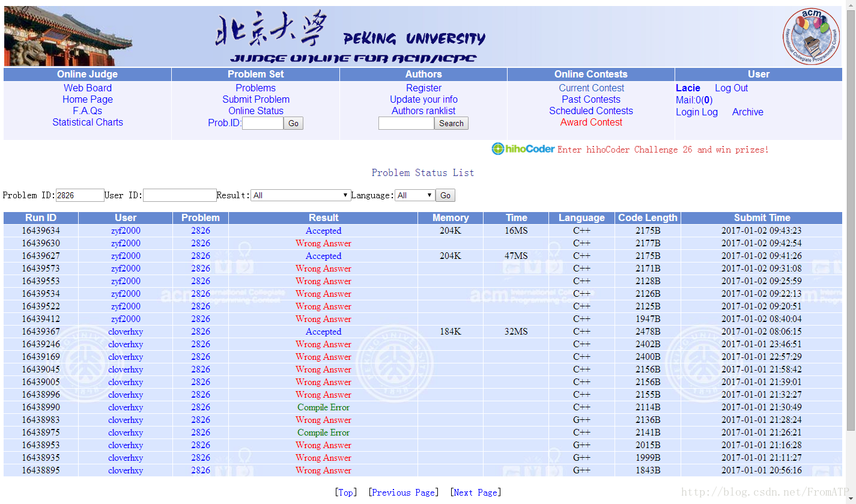Open the Language filter dropdown
856x504 pixels.
415,195
